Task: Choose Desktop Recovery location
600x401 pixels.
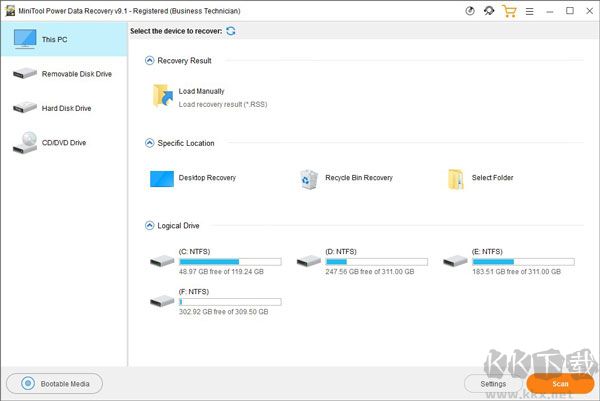Action: [x=162, y=179]
